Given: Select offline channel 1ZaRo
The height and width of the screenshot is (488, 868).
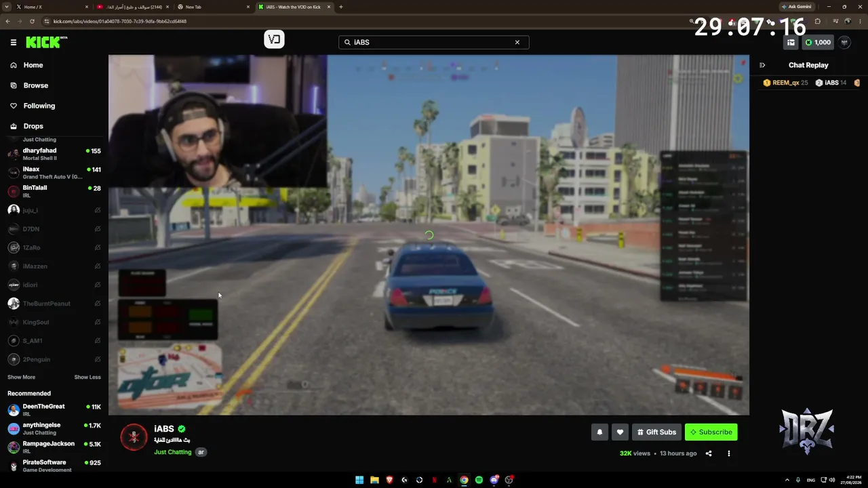Looking at the screenshot, I should 53,247.
